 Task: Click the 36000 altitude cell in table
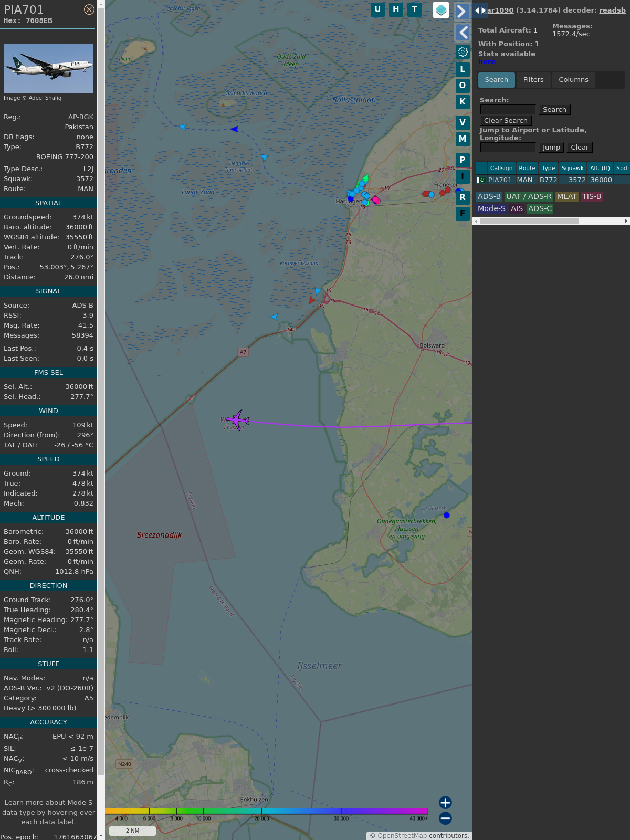tap(601, 180)
